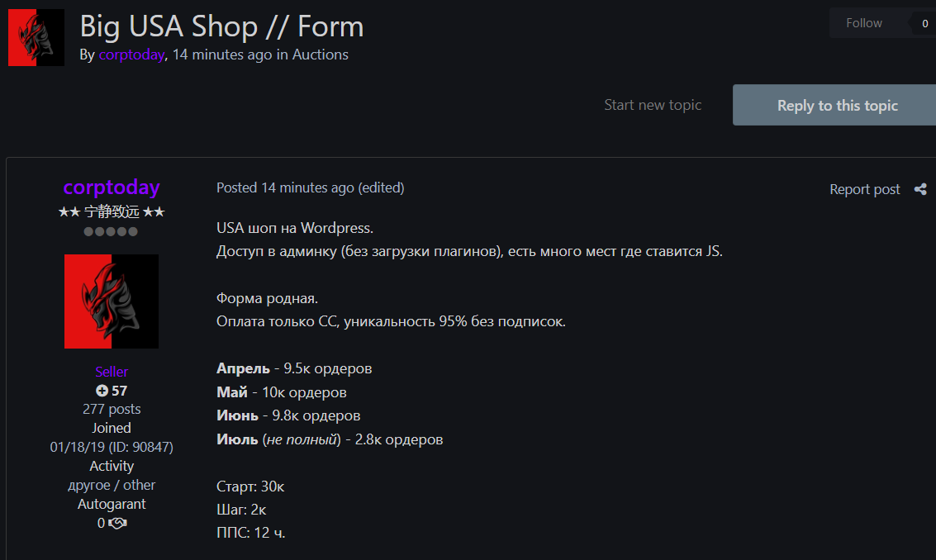
Task: Open the small avatar beside the topic title
Action: click(x=36, y=38)
